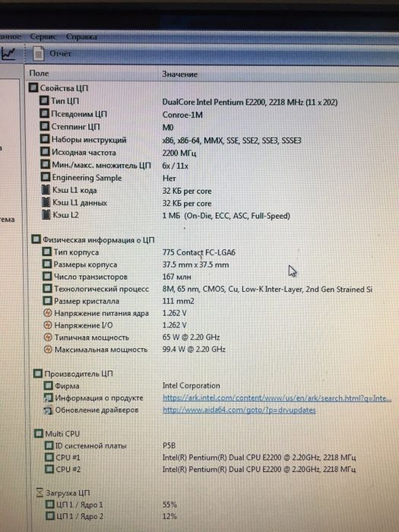The height and width of the screenshot is (532, 399).
Task: Click the icon beside Мин./макс. множитель ЦП
Action: click(45, 165)
